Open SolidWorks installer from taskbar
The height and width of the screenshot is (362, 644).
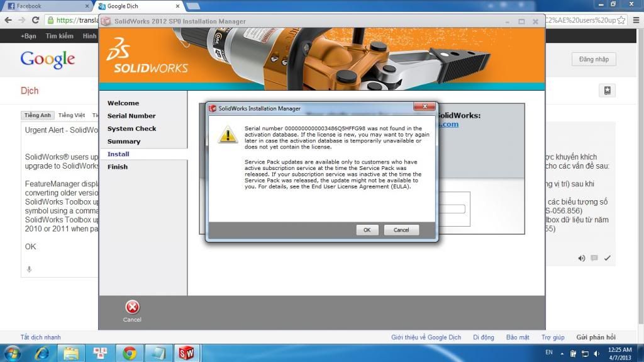tap(186, 353)
